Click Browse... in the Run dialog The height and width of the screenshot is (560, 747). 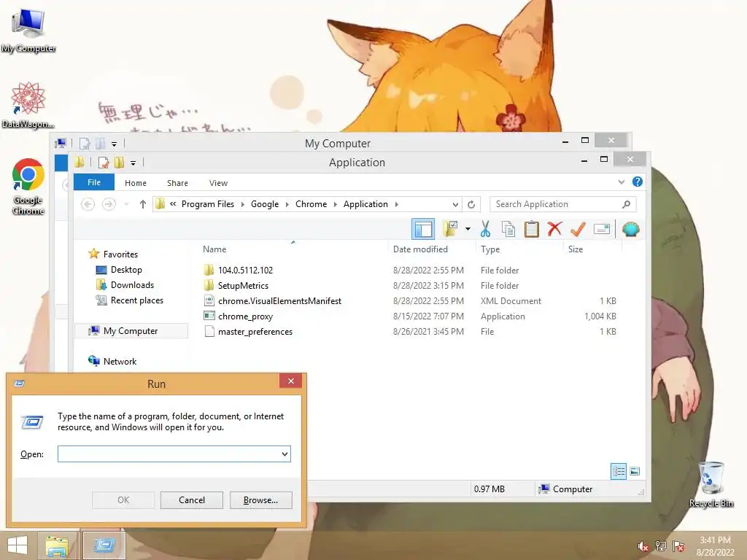260,500
